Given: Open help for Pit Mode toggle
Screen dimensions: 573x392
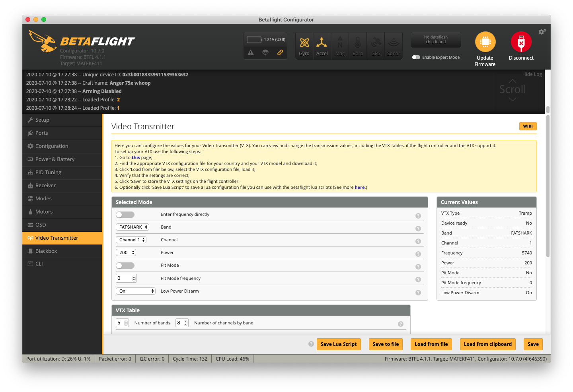Looking at the screenshot, I should point(418,267).
